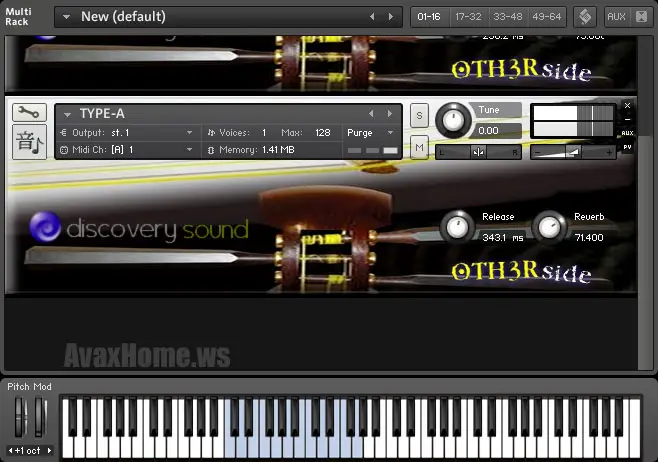Screen dimensions: 658x462
Task: Solo the TYPE-A instrument with S button
Action: (419, 115)
